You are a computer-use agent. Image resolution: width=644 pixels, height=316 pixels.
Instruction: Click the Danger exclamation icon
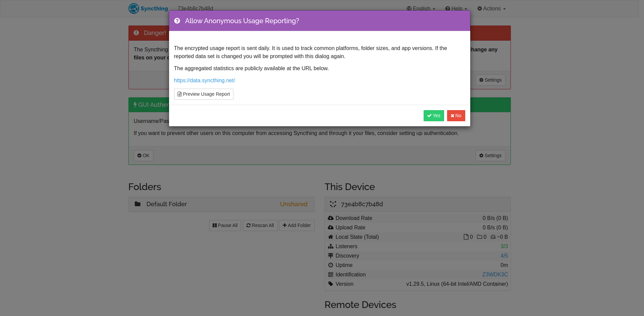click(x=136, y=33)
